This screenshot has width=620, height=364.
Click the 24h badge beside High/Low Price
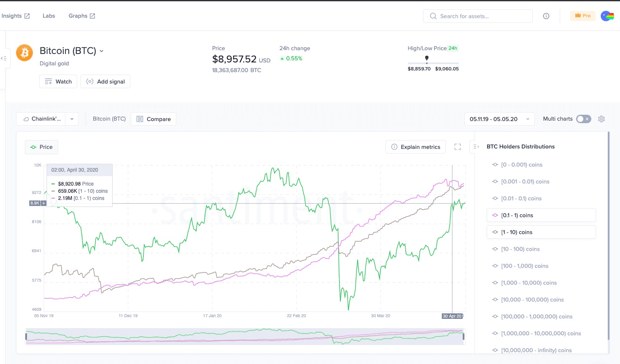[453, 48]
